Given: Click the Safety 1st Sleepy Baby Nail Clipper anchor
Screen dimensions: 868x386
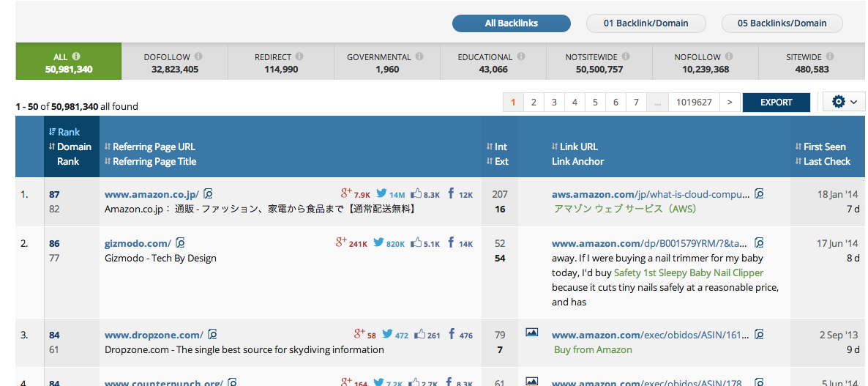Looking at the screenshot, I should [689, 272].
